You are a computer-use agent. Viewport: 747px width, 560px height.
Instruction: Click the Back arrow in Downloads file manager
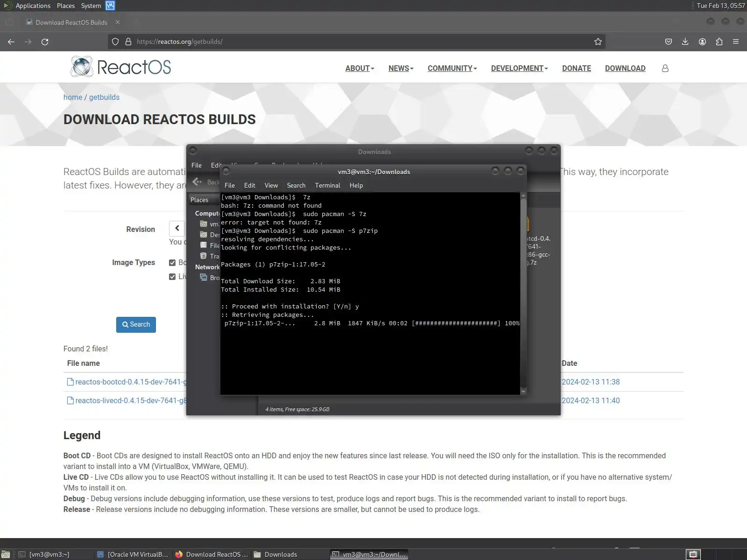point(197,182)
